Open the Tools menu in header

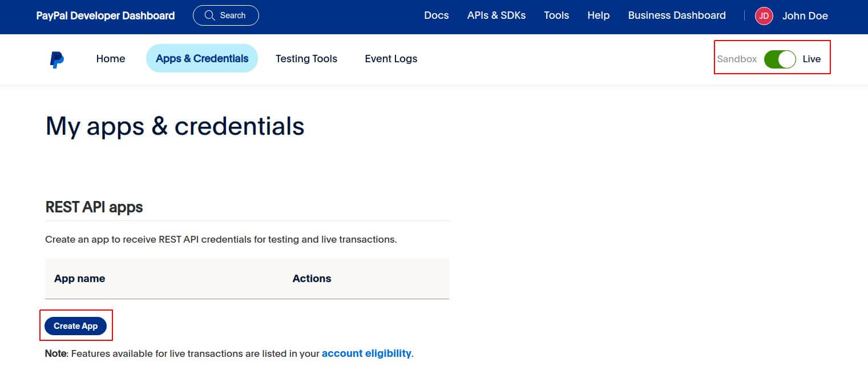tap(556, 15)
